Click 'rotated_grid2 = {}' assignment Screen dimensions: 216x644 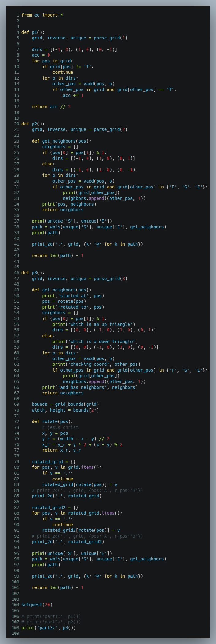[x=55, y=508]
